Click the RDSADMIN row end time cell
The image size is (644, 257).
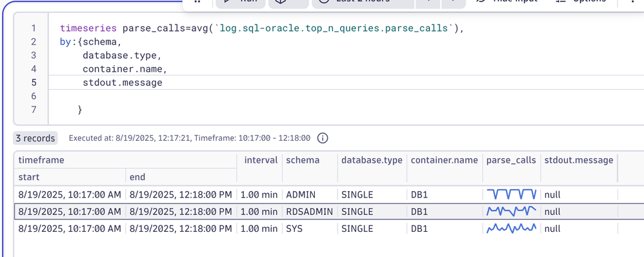coord(181,211)
